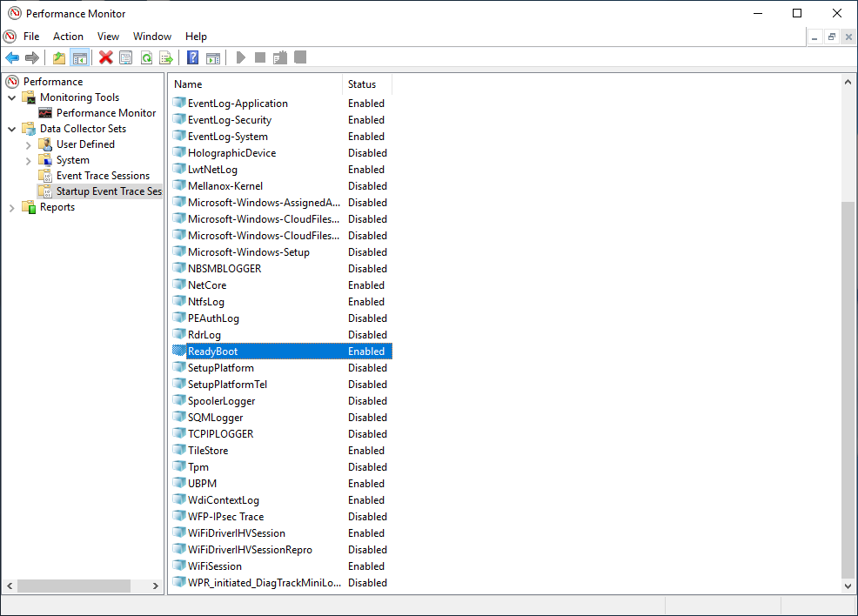Viewport: 858px width, 616px height.
Task: Select Microsoft-Windows-Setup session
Action: click(x=282, y=252)
